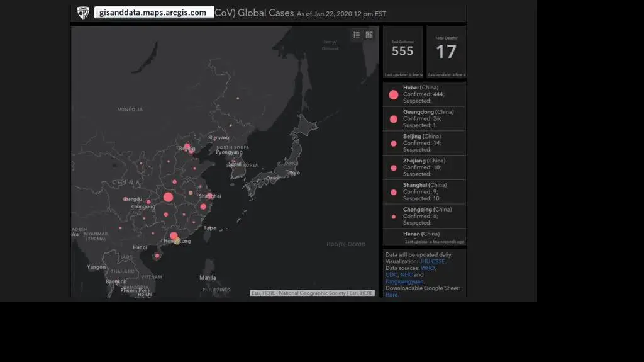
Task: Open the basemap gallery grid icon
Action: click(x=369, y=35)
